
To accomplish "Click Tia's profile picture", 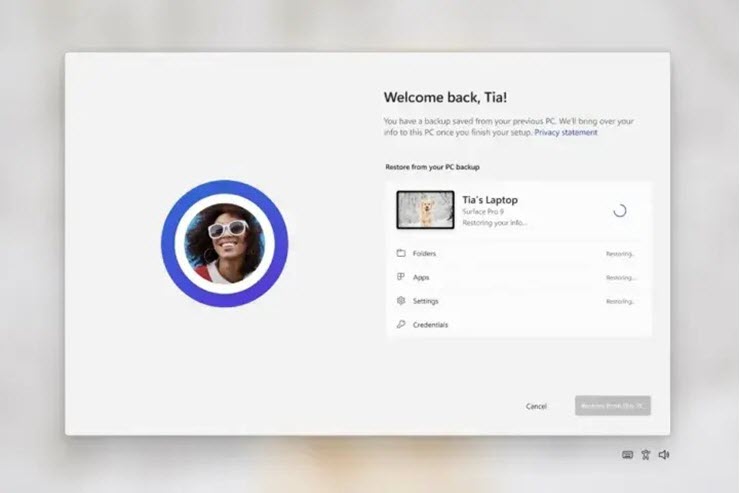I will click(225, 243).
